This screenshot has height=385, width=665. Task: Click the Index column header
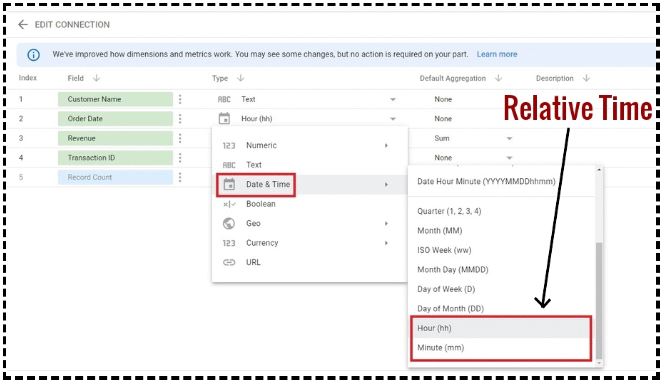pos(28,78)
